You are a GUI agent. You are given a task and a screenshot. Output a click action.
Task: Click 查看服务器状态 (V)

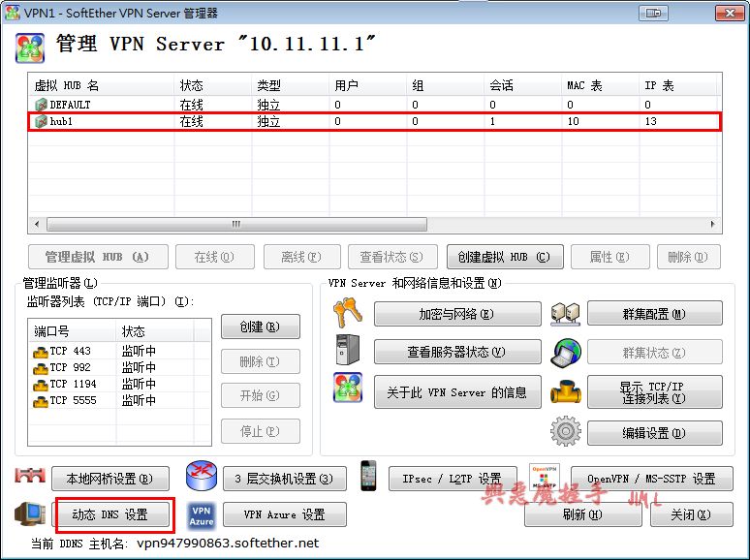(457, 352)
